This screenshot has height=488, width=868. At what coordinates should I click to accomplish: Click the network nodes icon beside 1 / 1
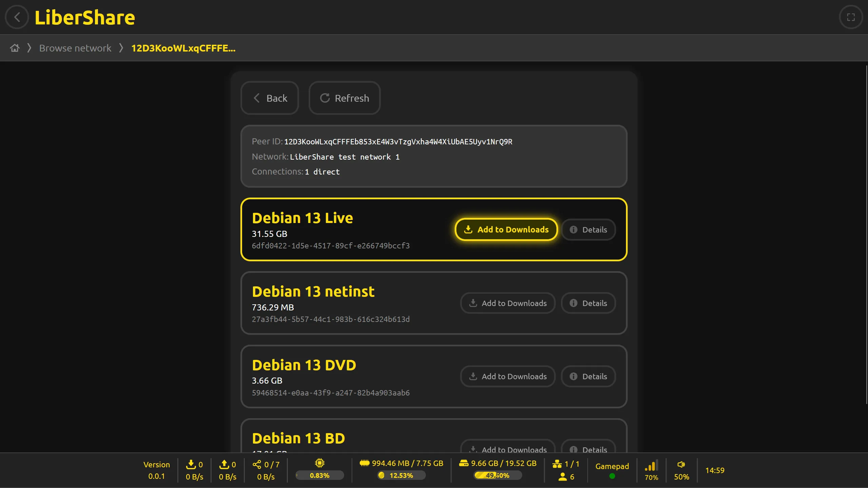point(557,464)
